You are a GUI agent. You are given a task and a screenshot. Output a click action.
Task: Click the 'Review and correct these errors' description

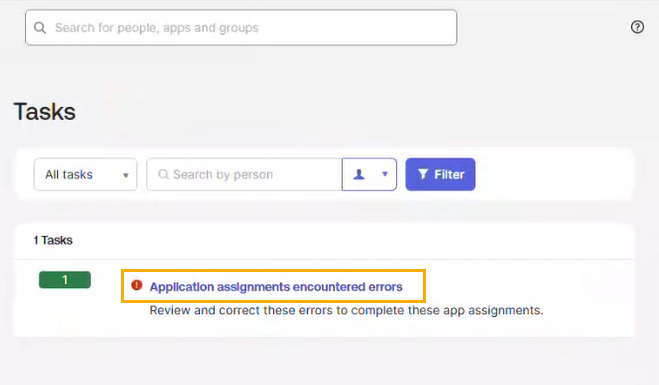346,311
